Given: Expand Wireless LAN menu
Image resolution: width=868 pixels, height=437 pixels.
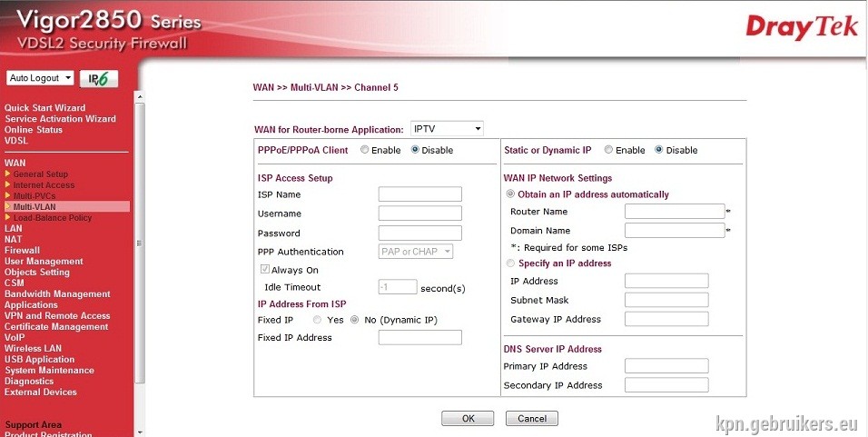Looking at the screenshot, I should [34, 348].
